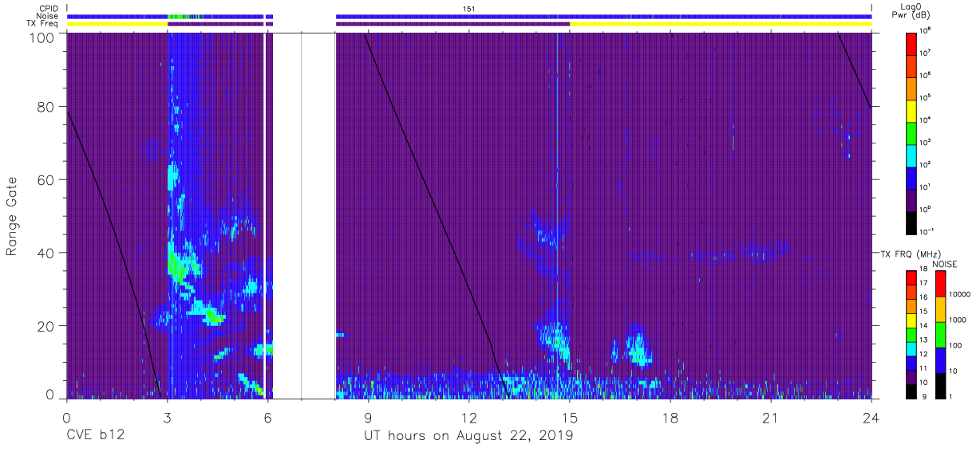Click the 15 hour tick label on time axis
Image resolution: width=980 pixels, height=452 pixels.
[x=570, y=417]
